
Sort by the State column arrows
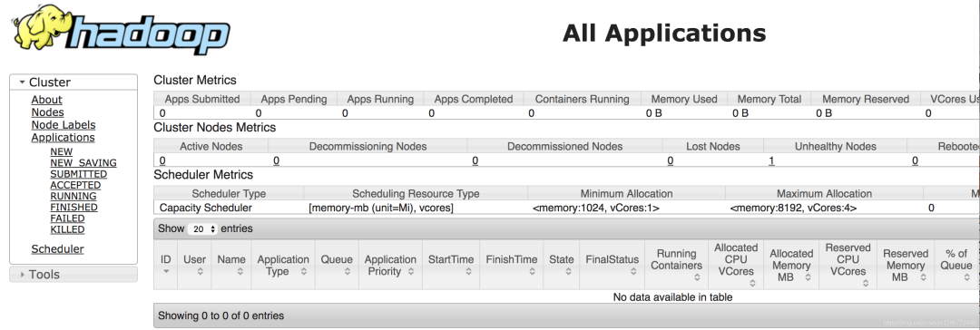point(568,272)
